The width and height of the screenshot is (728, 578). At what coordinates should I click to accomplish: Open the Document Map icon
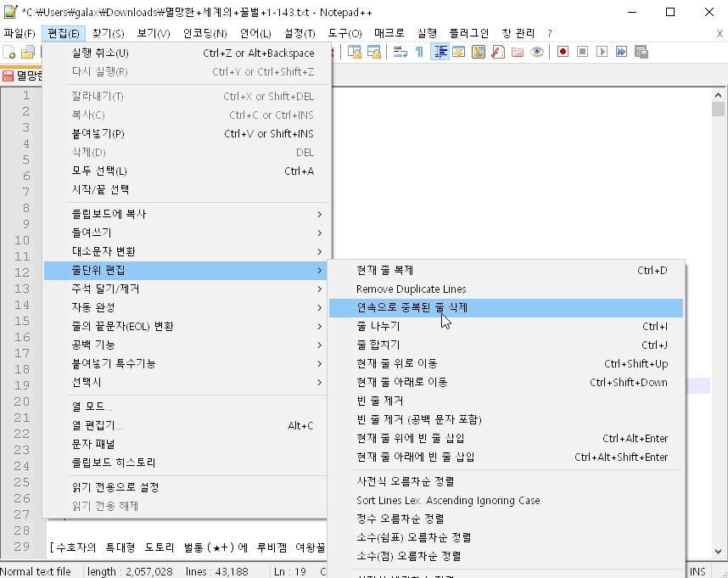point(479,52)
